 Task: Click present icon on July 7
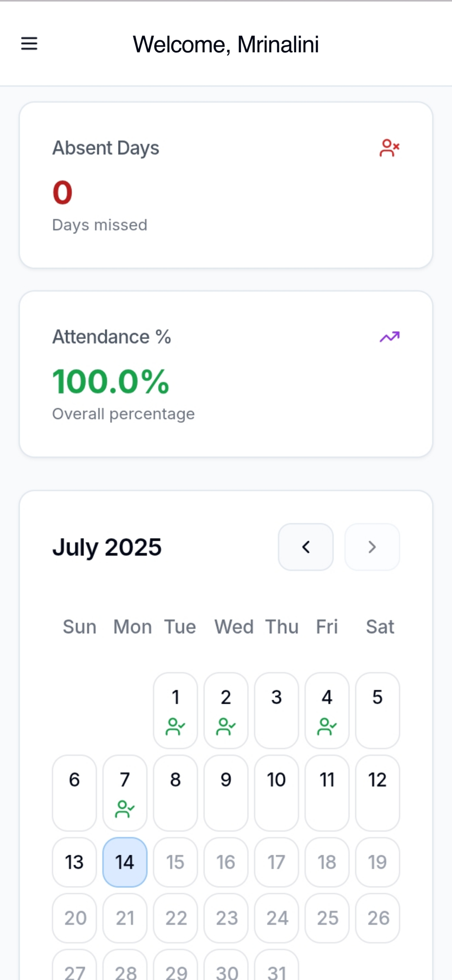[x=125, y=808]
